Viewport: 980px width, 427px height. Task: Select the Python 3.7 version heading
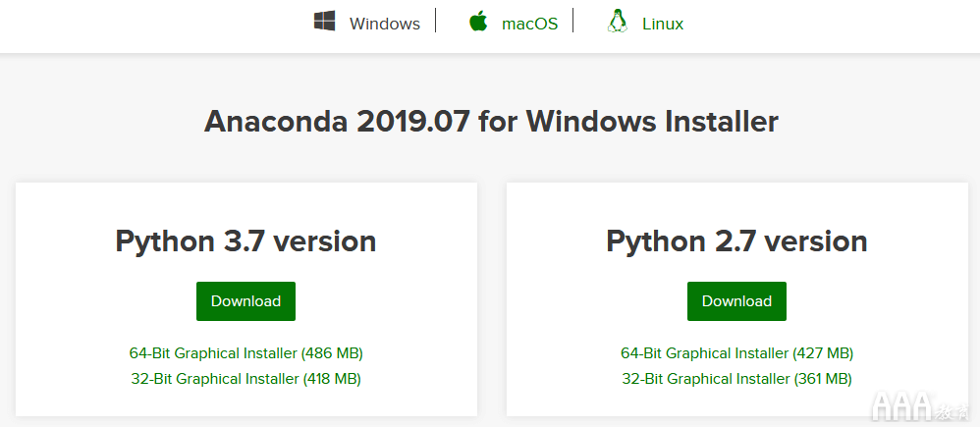pyautogui.click(x=245, y=241)
